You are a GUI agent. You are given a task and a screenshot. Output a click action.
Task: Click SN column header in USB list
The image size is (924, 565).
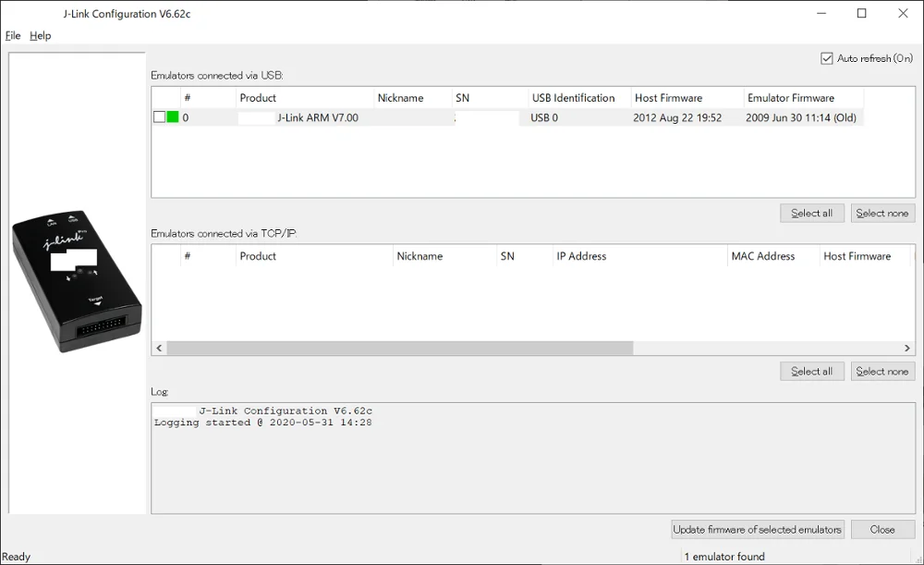pyautogui.click(x=490, y=98)
